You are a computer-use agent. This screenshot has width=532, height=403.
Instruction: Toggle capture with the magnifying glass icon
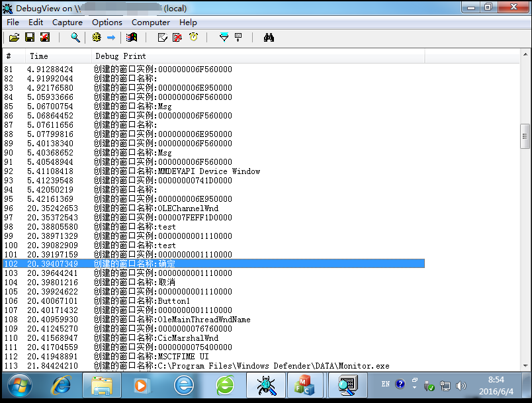pos(75,37)
